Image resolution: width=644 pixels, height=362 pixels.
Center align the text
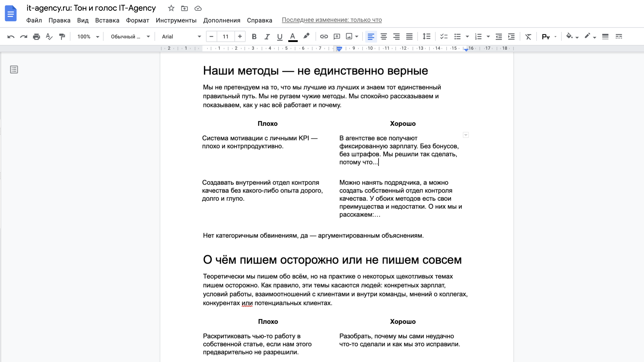tap(384, 37)
